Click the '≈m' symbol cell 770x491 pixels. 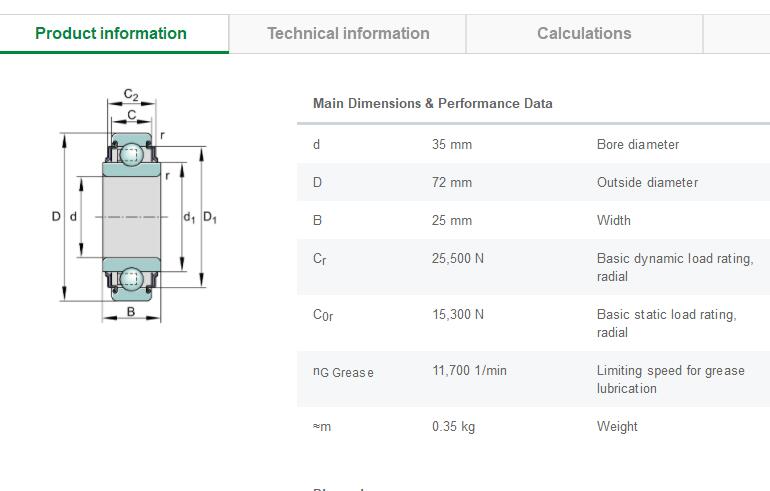[x=322, y=427]
